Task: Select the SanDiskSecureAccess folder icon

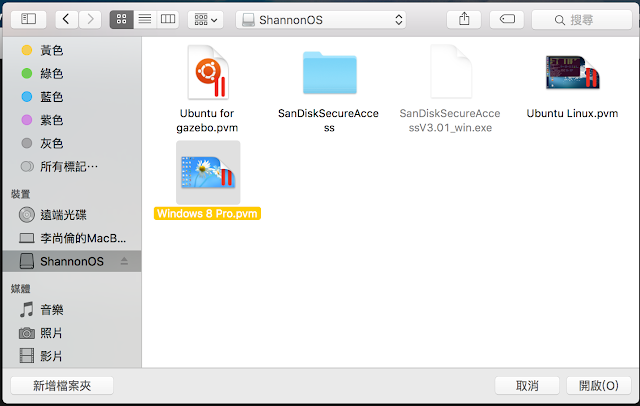Action: click(x=330, y=73)
